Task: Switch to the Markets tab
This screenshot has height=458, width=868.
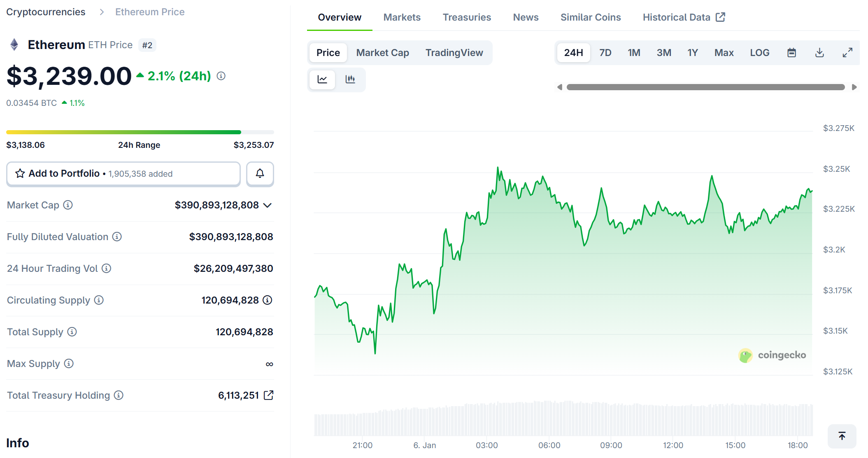Action: click(x=402, y=17)
